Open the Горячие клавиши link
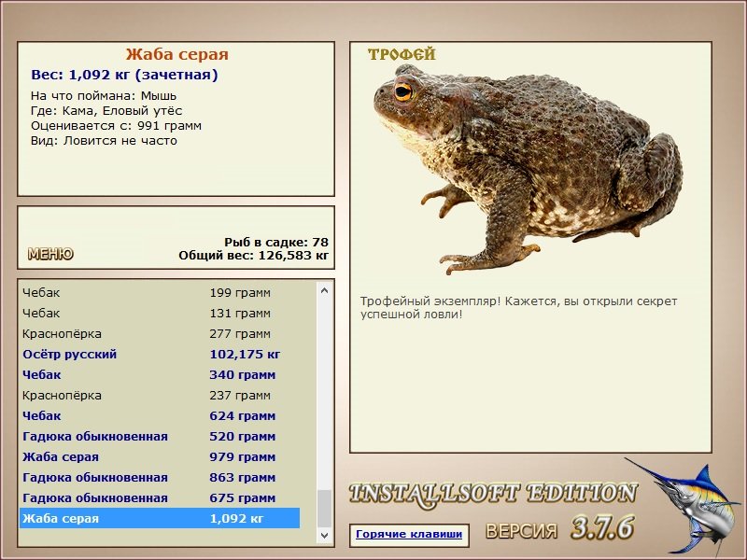The image size is (747, 560). click(409, 534)
